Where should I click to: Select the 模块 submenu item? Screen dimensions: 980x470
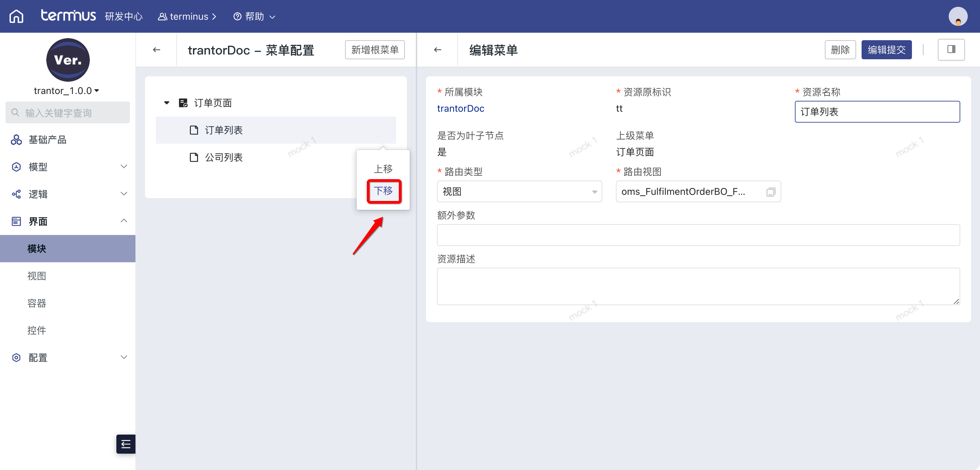(68, 248)
